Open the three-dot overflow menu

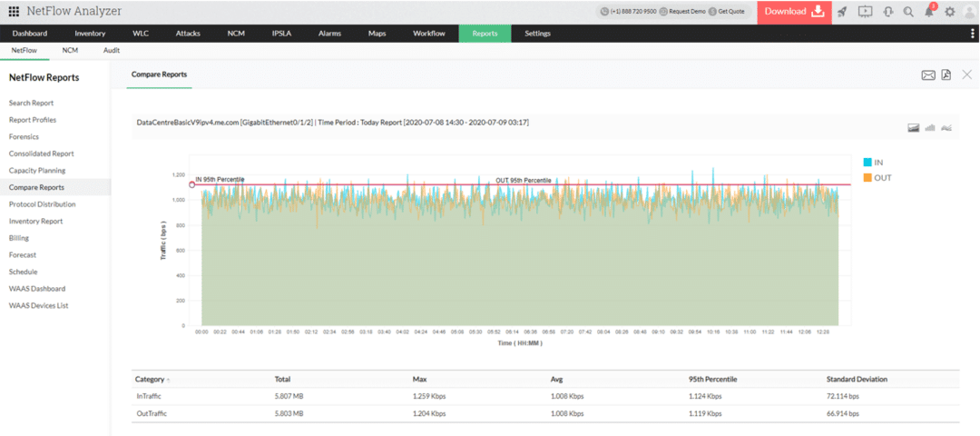(972, 34)
